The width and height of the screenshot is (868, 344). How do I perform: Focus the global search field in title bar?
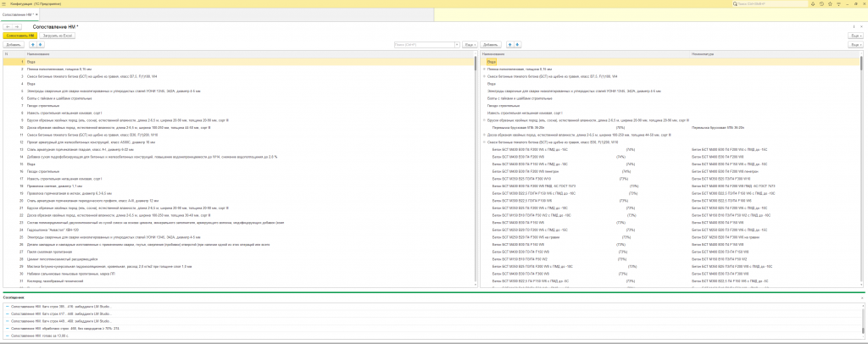769,3
